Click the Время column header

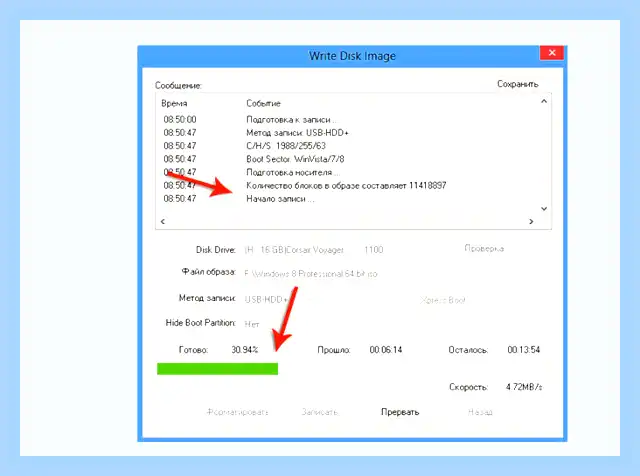174,103
